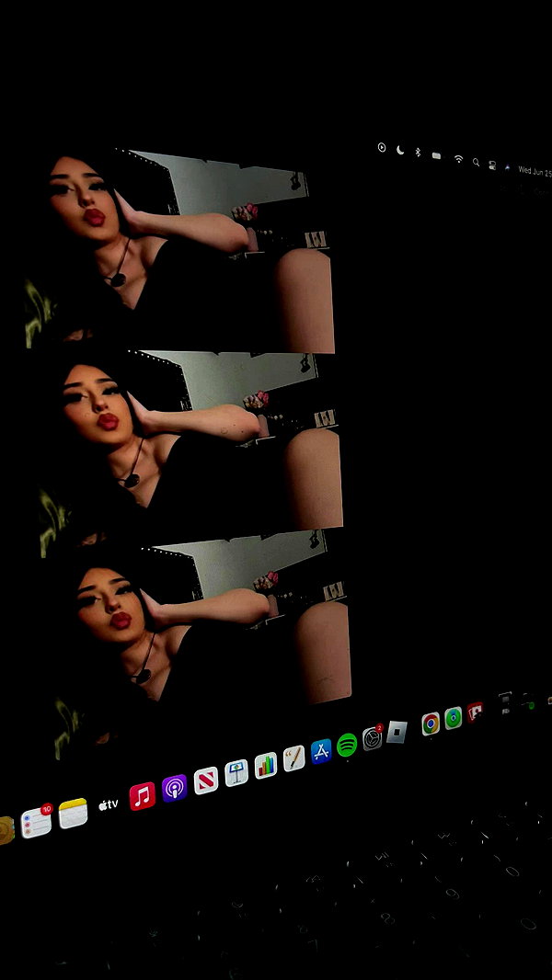The height and width of the screenshot is (980, 552).
Task: Select the middle photo thumbnail
Action: (x=190, y=454)
